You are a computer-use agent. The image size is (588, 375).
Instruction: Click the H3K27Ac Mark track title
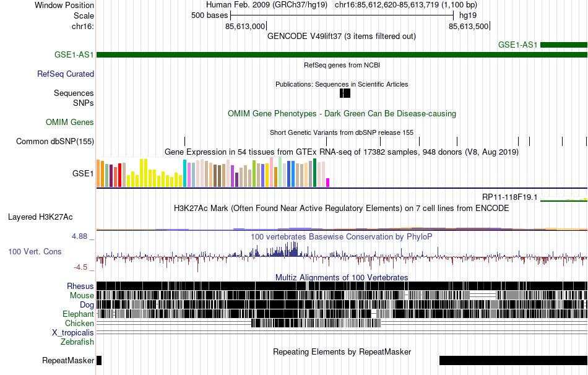(342, 208)
